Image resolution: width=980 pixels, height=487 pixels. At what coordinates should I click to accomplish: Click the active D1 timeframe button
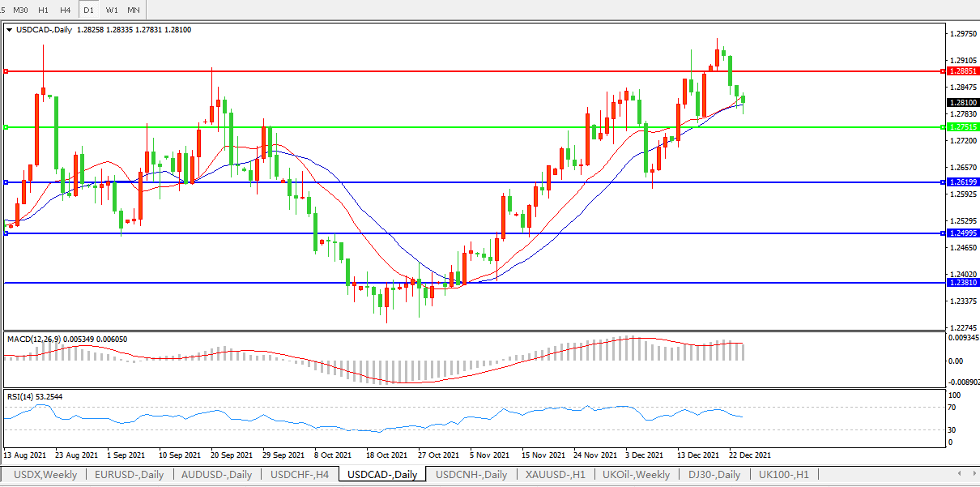tap(88, 10)
